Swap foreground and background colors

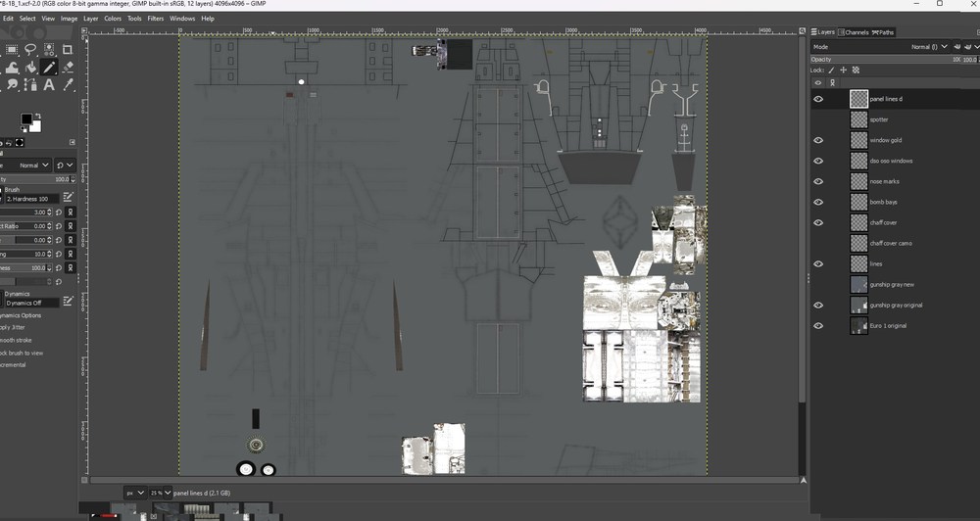click(x=38, y=116)
